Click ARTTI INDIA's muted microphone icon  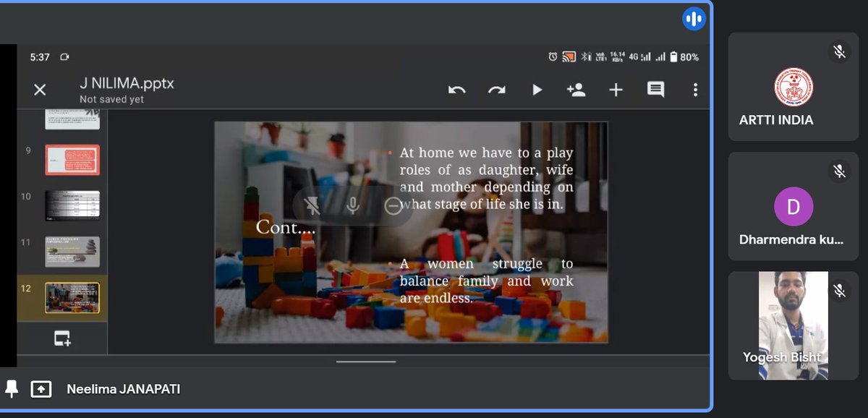[x=839, y=52]
